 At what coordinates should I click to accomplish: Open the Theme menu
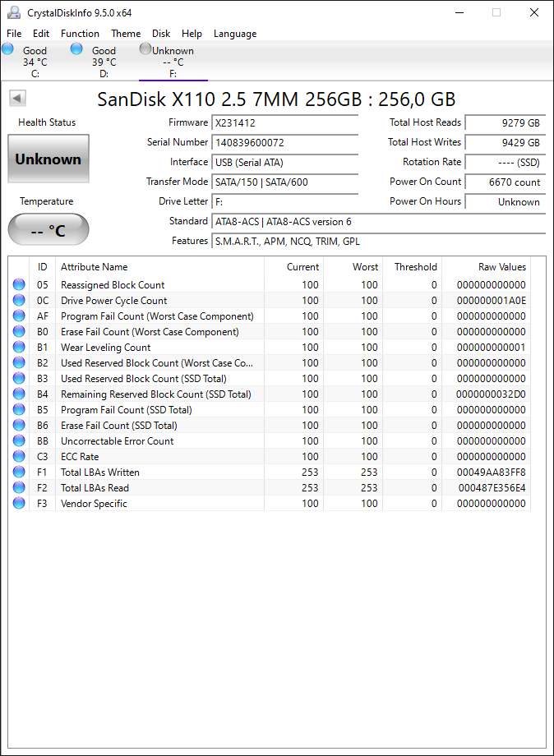tap(126, 34)
